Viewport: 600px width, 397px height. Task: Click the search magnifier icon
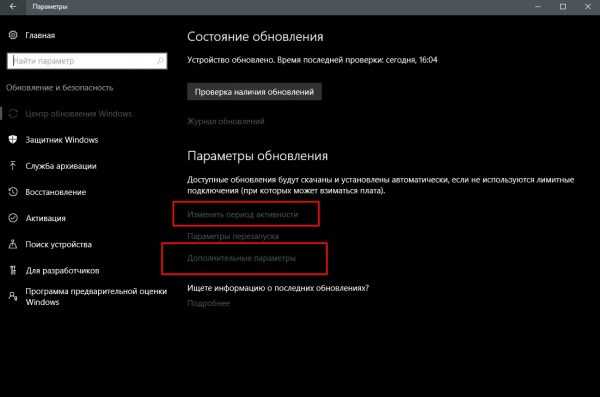coord(160,60)
